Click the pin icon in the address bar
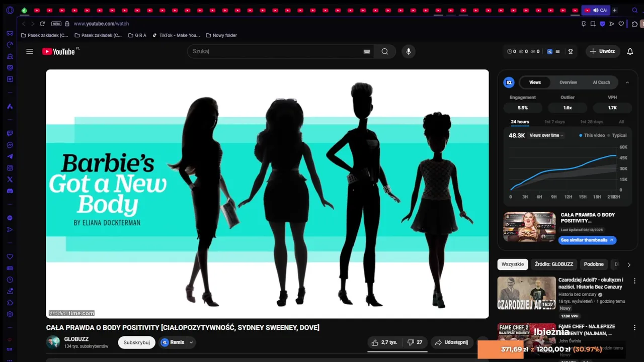The image size is (644, 362). 584,24
